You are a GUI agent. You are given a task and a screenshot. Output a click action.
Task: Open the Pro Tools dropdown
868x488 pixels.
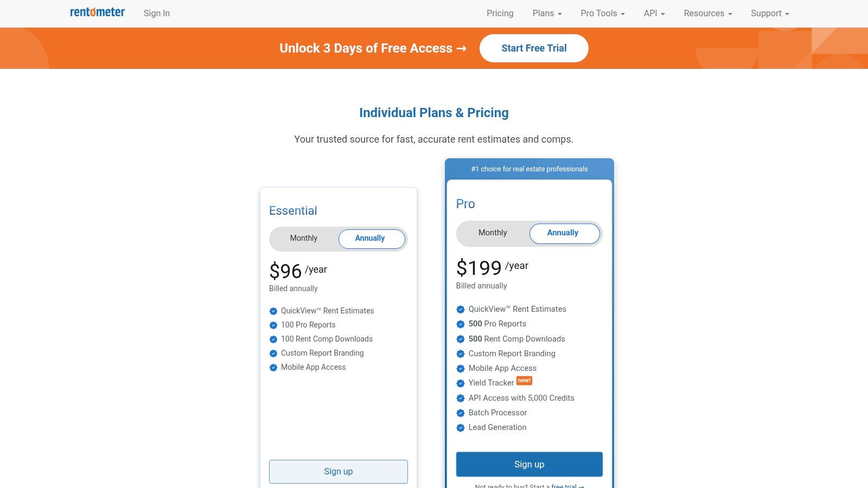(602, 14)
